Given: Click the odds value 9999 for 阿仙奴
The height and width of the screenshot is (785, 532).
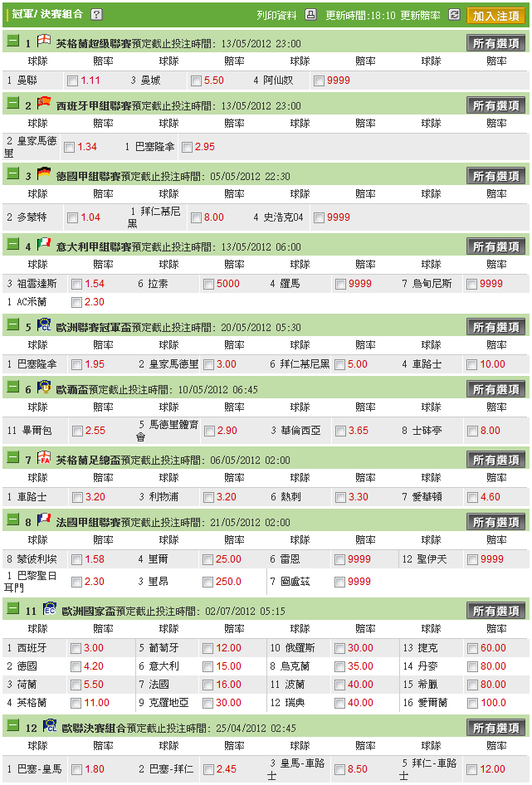Looking at the screenshot, I should coord(339,80).
